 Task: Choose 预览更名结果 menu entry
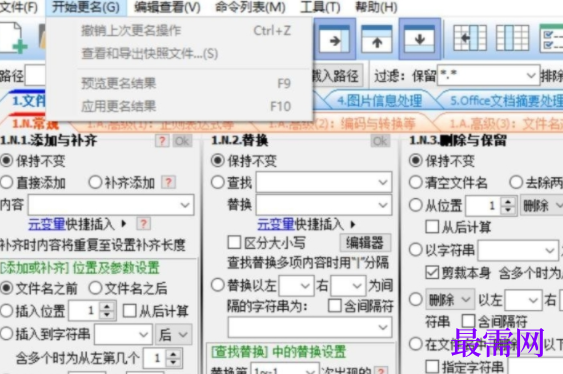(x=180, y=83)
